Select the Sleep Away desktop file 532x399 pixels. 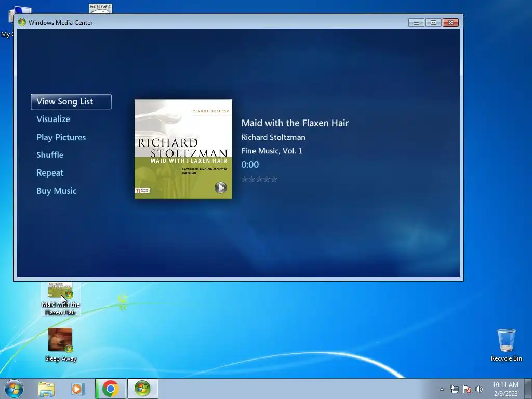pyautogui.click(x=60, y=345)
